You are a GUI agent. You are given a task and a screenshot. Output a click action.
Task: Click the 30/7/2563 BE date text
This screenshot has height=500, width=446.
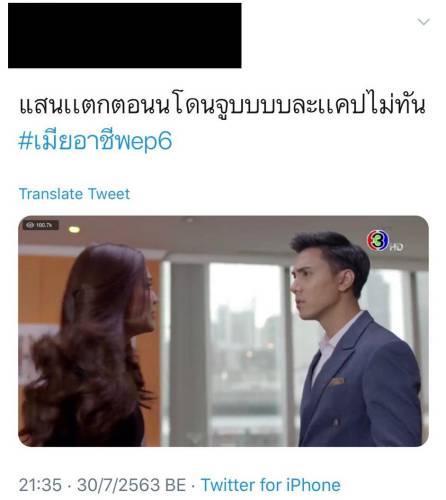coord(131,485)
